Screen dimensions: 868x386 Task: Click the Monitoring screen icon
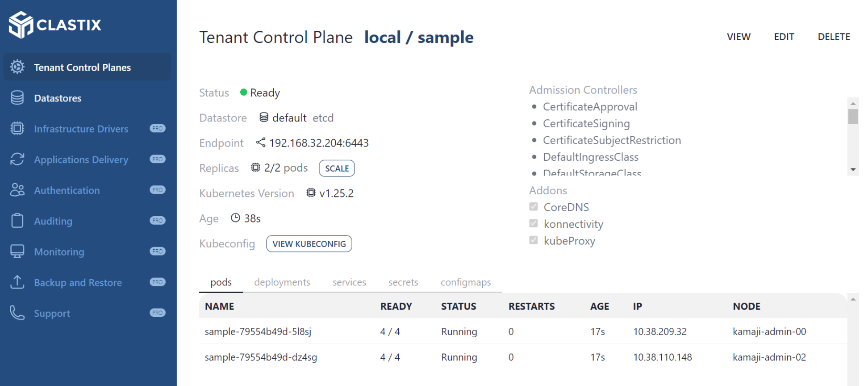pos(17,252)
